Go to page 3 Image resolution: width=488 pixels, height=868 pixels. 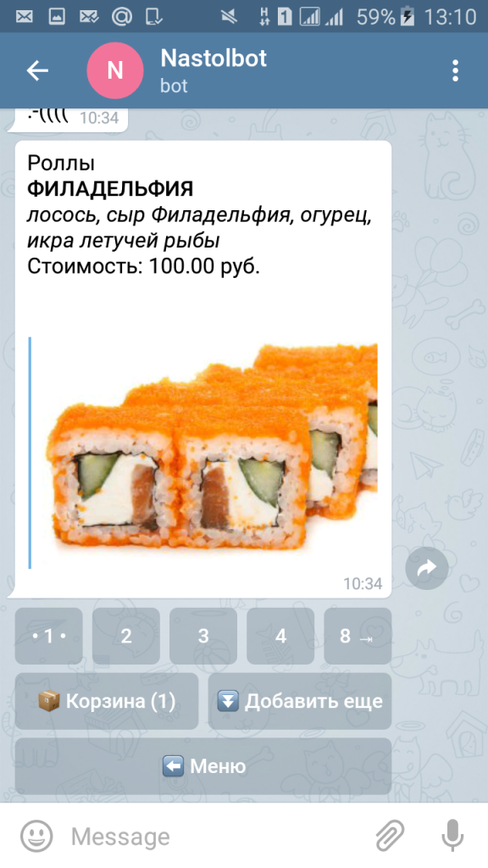[203, 636]
